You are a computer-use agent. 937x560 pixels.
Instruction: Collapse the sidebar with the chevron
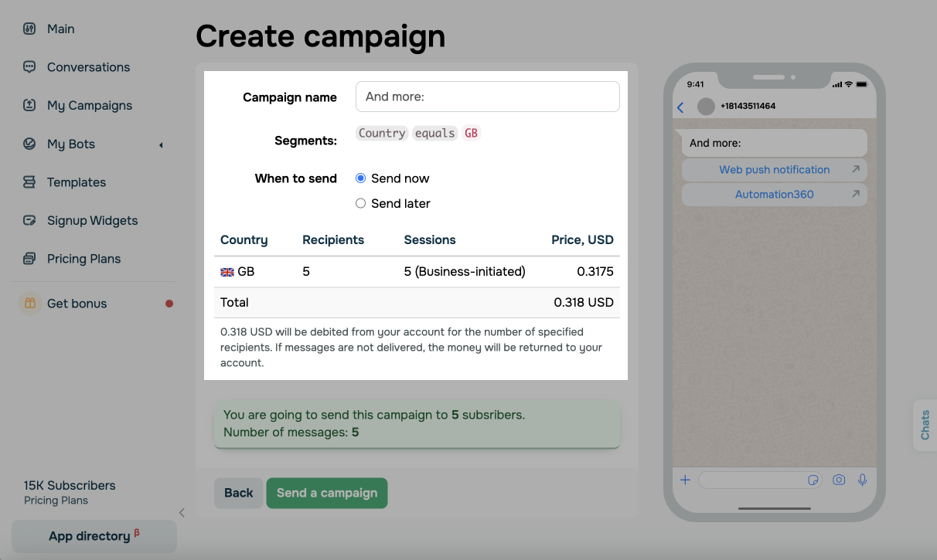tap(182, 512)
